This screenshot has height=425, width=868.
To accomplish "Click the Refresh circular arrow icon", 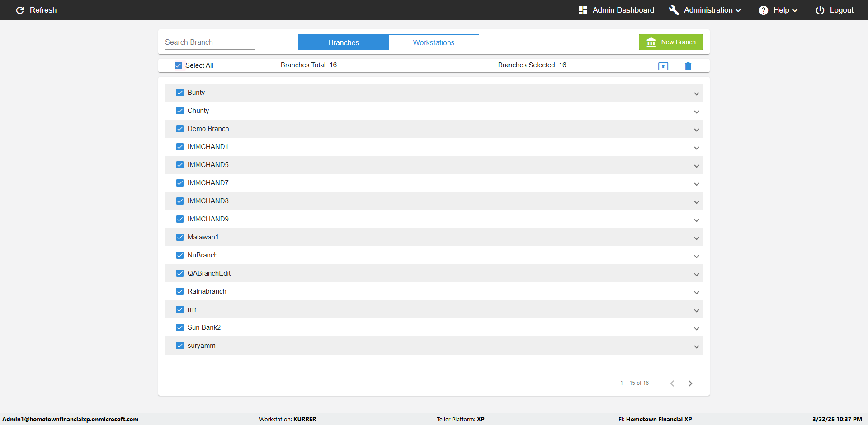I will pos(20,10).
